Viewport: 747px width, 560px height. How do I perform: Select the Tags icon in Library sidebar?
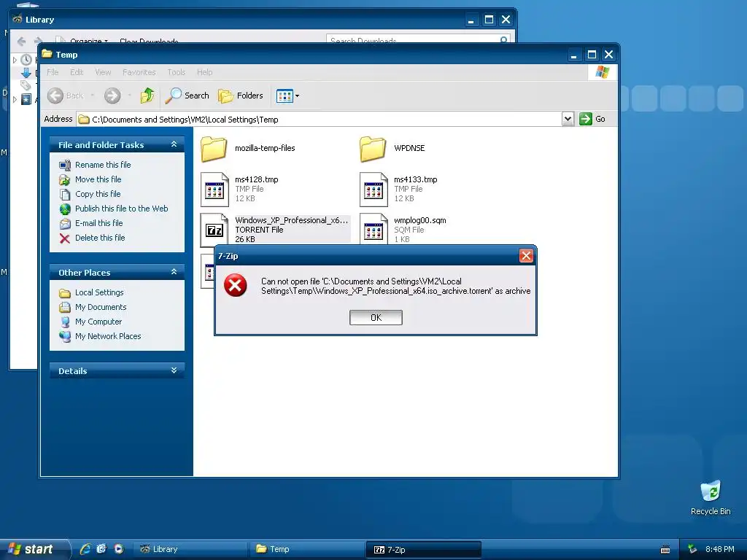point(26,85)
